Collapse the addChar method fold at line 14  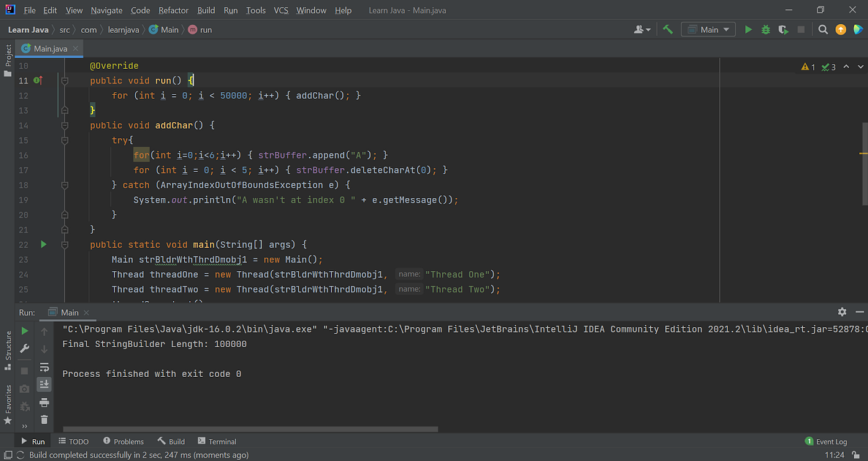click(64, 126)
